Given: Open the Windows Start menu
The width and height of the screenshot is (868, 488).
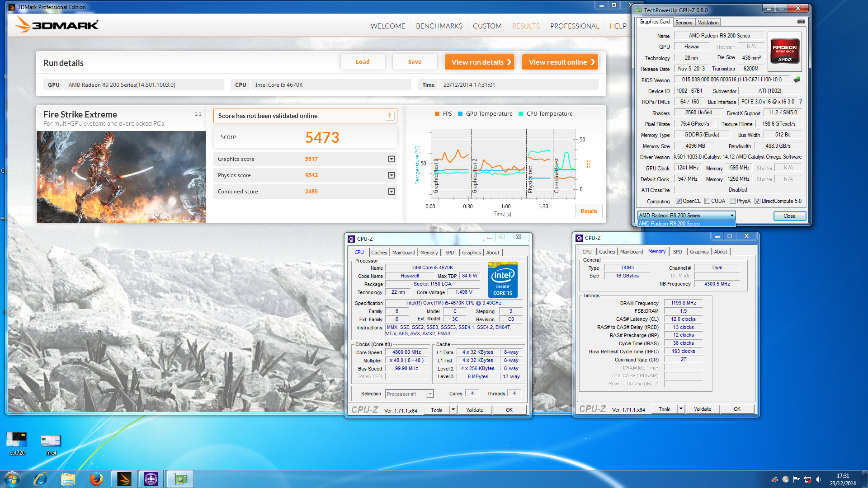Looking at the screenshot, I should [x=12, y=479].
